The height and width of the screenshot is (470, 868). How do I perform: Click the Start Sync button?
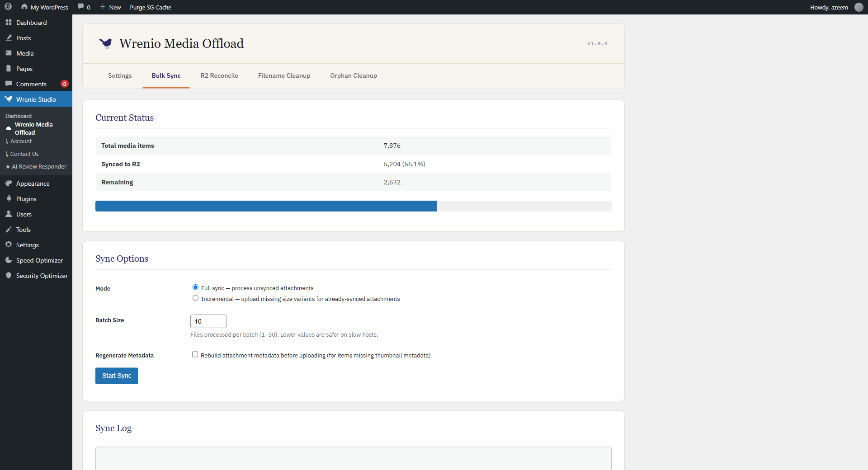click(117, 376)
